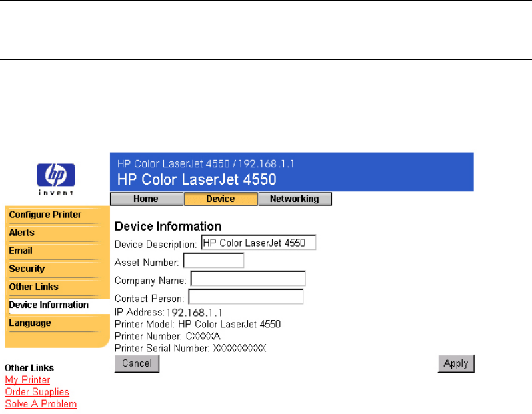Cancel the device information changes
532x414 pixels.
click(x=137, y=363)
